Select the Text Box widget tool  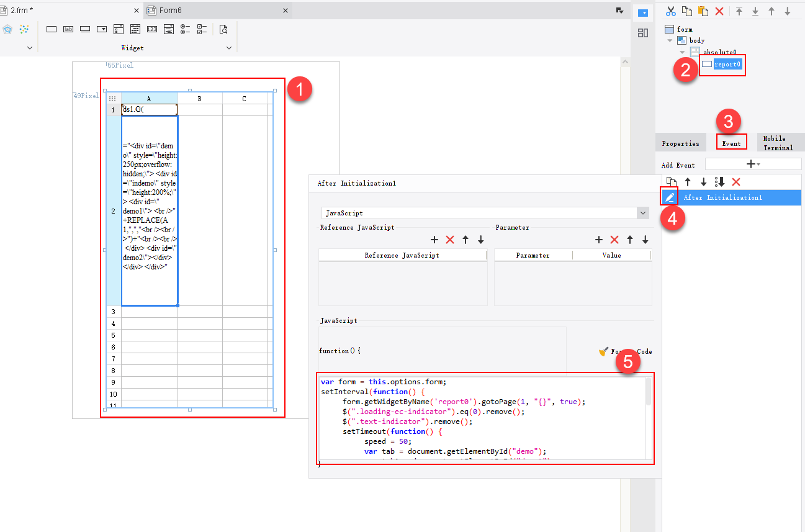coord(52,29)
